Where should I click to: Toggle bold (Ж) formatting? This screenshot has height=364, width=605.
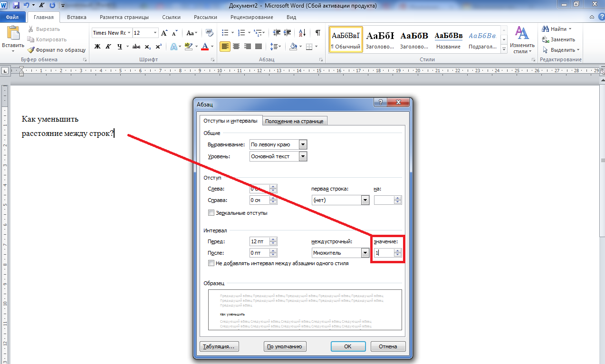click(x=97, y=47)
